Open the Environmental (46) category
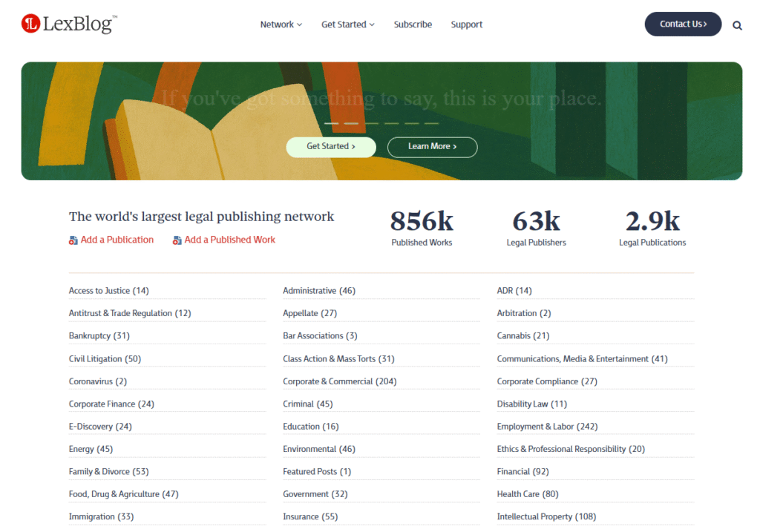 point(319,449)
